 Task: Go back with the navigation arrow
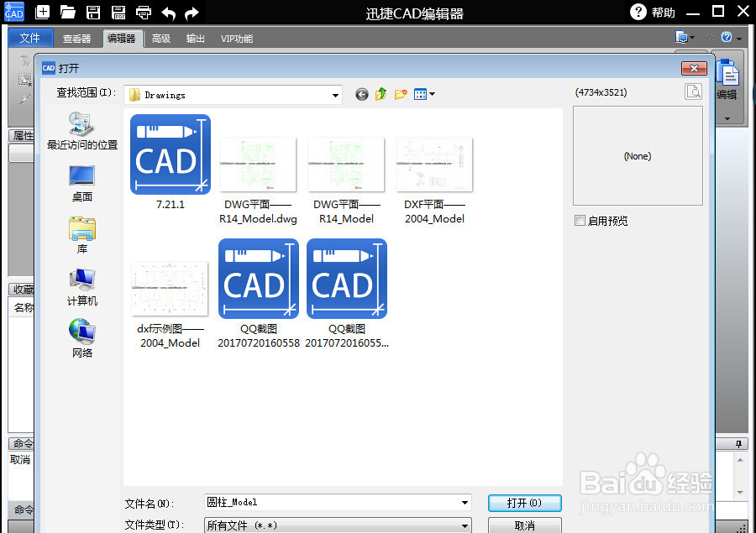tap(361, 94)
